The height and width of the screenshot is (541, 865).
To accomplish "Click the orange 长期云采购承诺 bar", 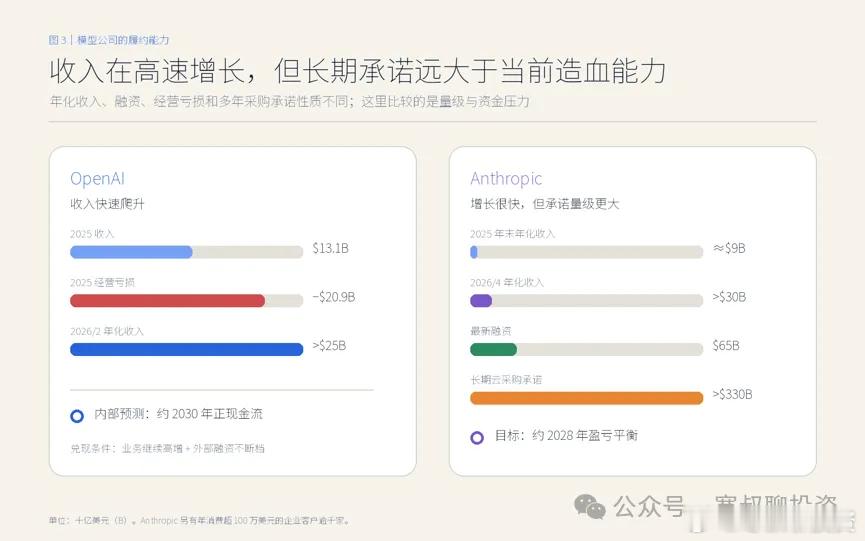I will tap(586, 398).
